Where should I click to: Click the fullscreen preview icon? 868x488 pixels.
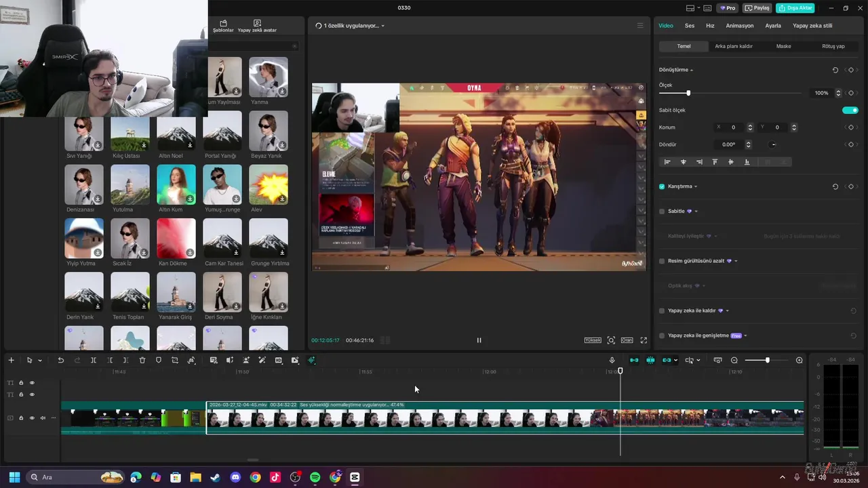[644, 340]
